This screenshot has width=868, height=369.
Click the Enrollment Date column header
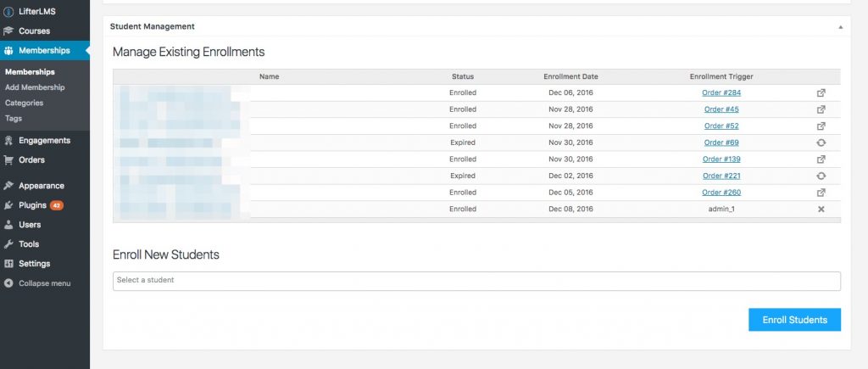coord(570,77)
